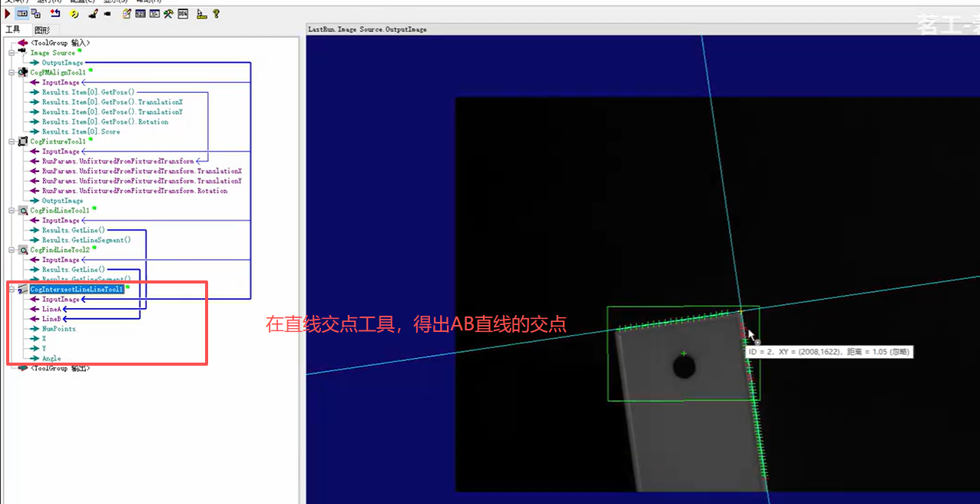The image size is (980, 504).
Task: Click the highlighted floating results toolbar icon
Action: click(22, 14)
